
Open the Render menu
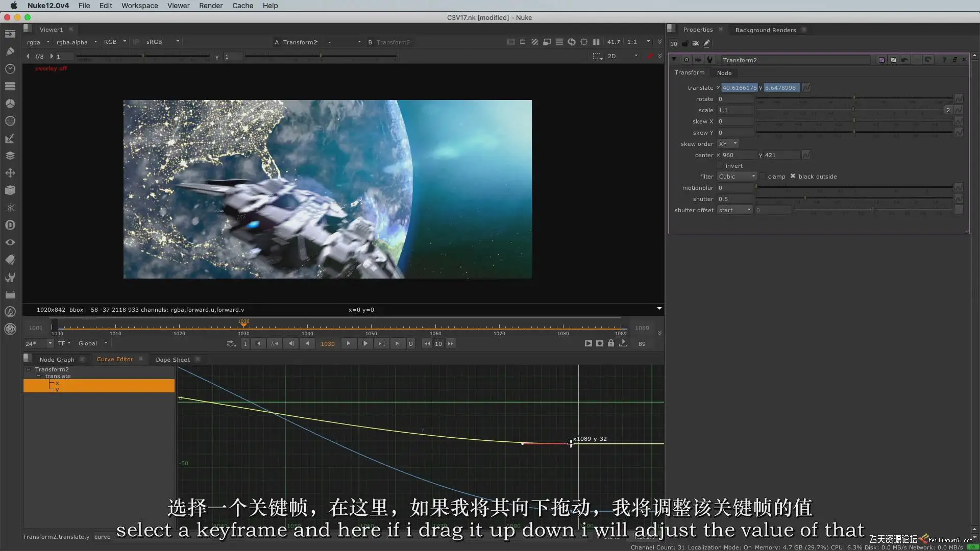point(210,6)
